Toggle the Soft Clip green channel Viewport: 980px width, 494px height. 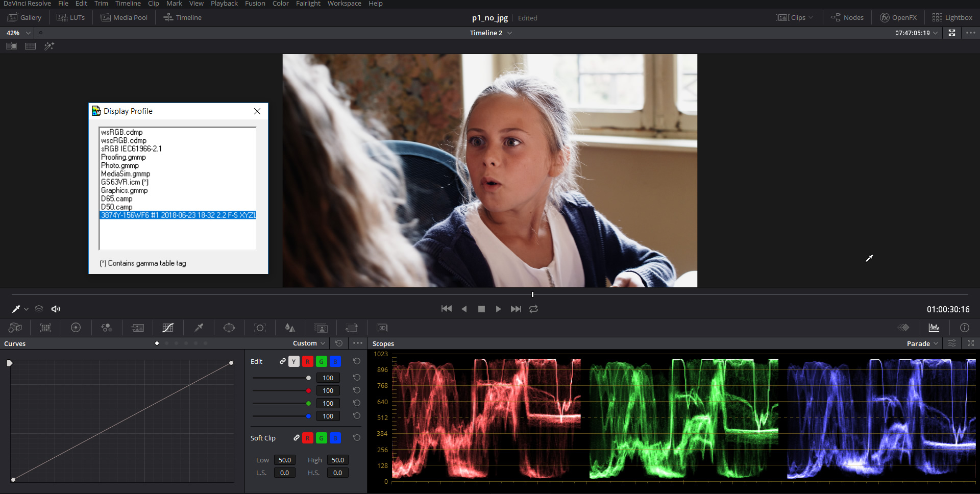pyautogui.click(x=321, y=438)
